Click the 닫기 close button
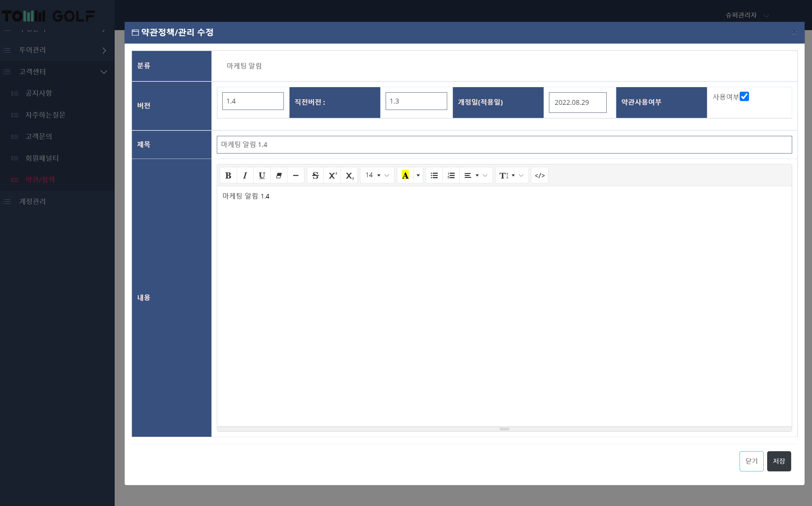Screen dimensions: 812x506 751,461
